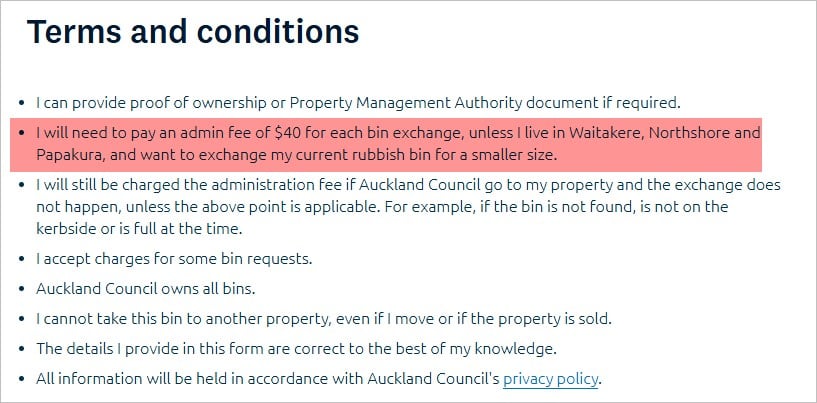Click the 'Auckland Council owns all bins' line
This screenshot has width=817, height=403.
(x=145, y=288)
